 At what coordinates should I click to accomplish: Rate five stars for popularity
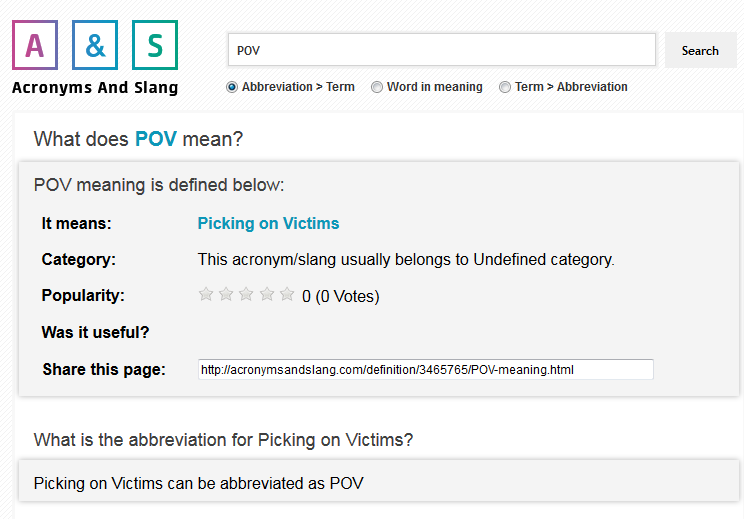pos(287,295)
